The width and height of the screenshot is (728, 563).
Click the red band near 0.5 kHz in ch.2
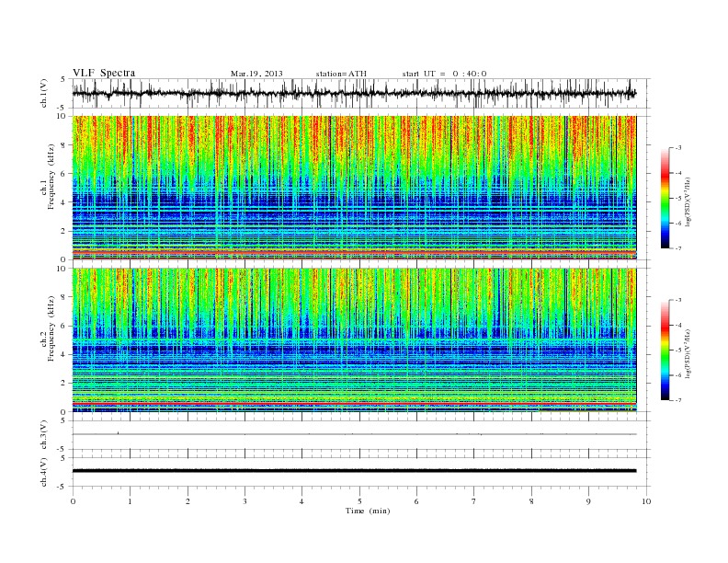tap(354, 405)
